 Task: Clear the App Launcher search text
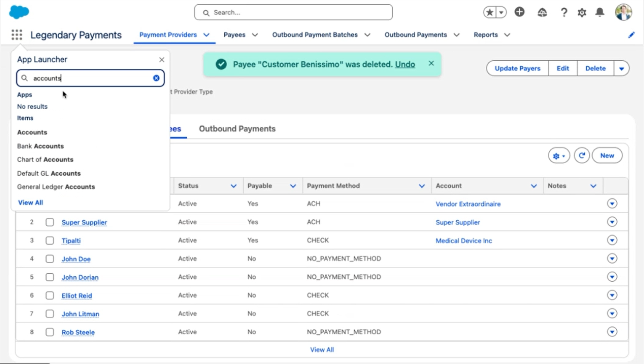click(156, 78)
